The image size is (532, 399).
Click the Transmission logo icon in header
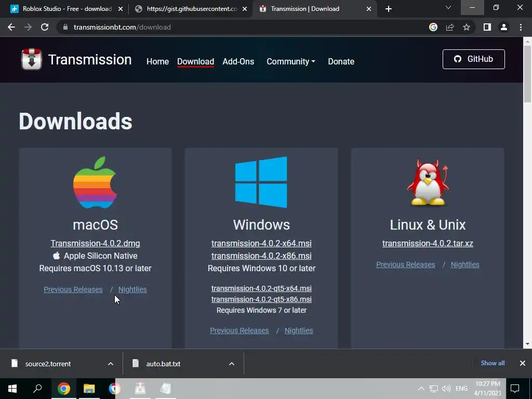32,59
